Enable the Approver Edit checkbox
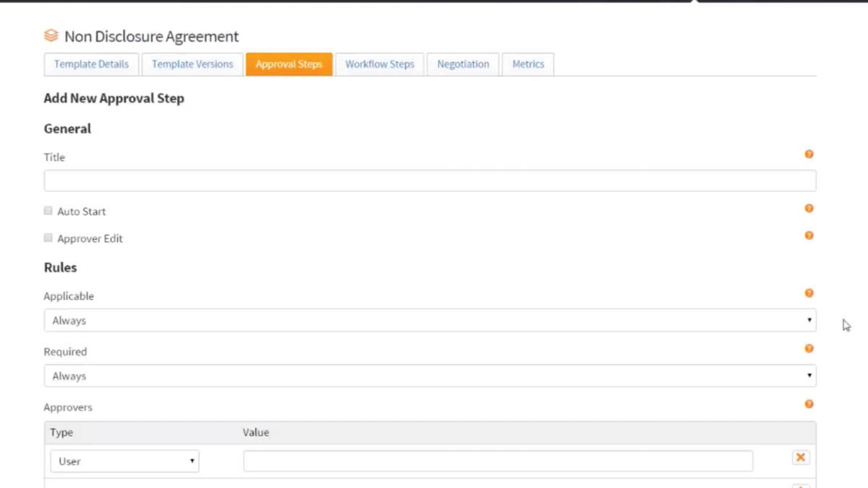 click(48, 238)
